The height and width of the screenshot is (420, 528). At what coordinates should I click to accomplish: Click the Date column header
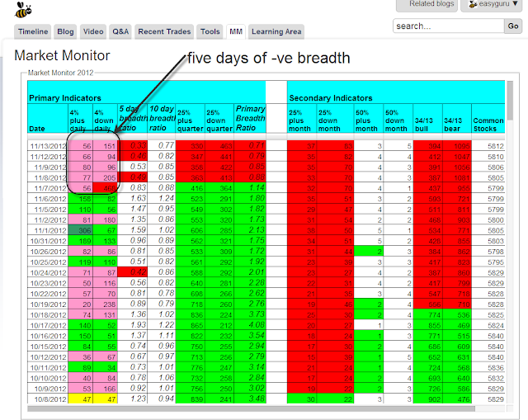tap(48, 119)
